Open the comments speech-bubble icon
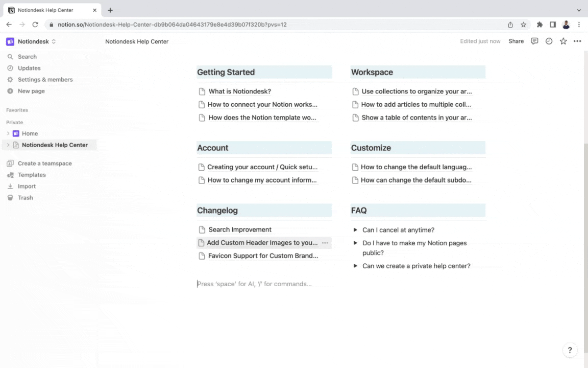The image size is (588, 368). (534, 41)
